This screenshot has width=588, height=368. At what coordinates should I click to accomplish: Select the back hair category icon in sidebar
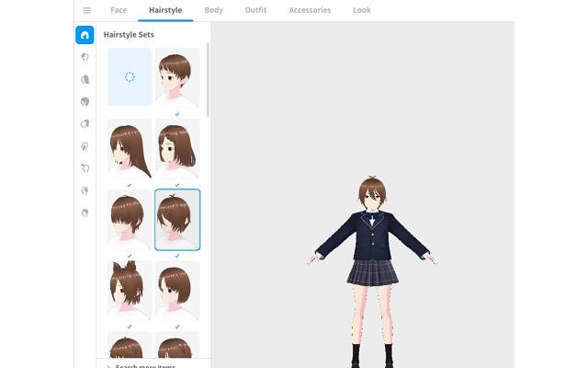(x=85, y=79)
